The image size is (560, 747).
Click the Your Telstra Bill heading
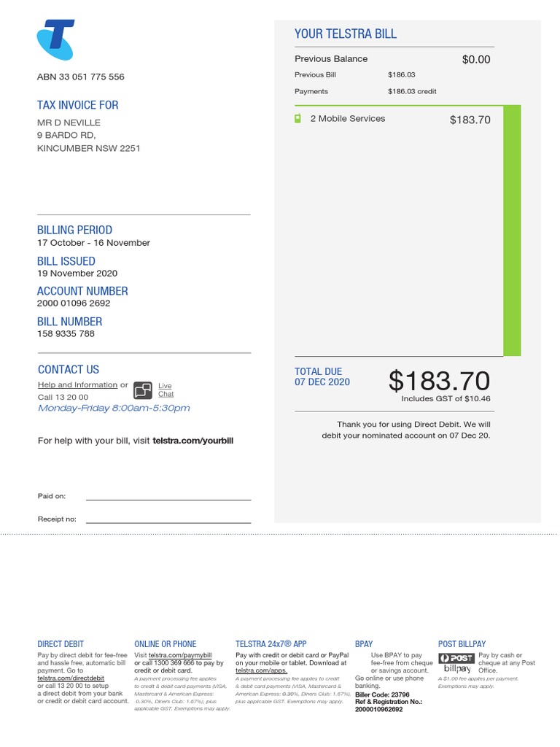[346, 34]
